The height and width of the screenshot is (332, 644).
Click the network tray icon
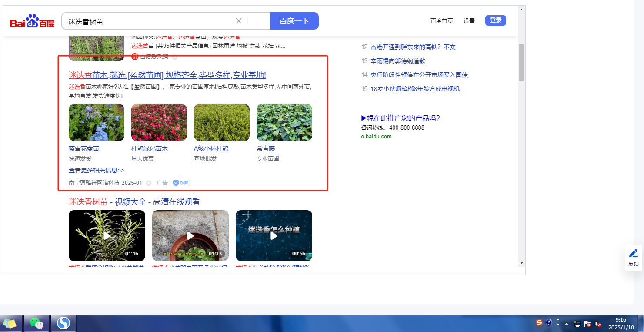point(577,324)
